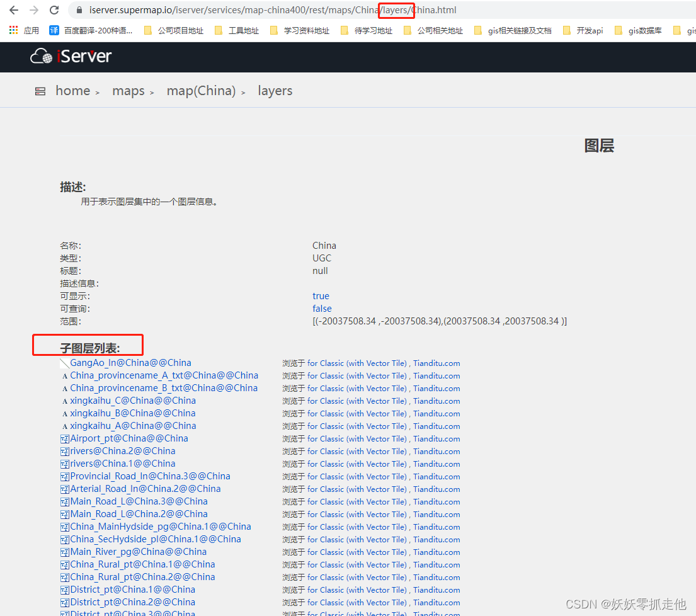Open rivers@China.1@@China layer
This screenshot has height=616, width=696.
click(123, 464)
